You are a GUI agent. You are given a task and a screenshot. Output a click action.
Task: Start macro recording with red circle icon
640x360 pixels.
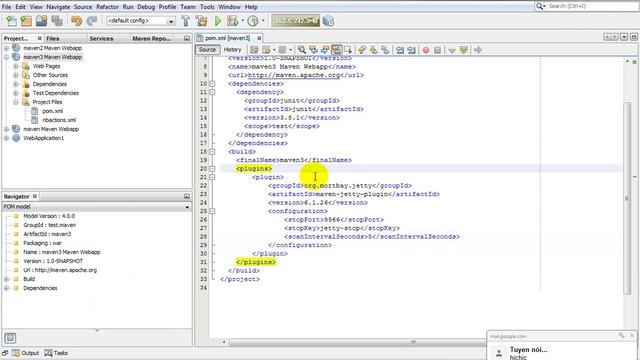click(x=426, y=50)
